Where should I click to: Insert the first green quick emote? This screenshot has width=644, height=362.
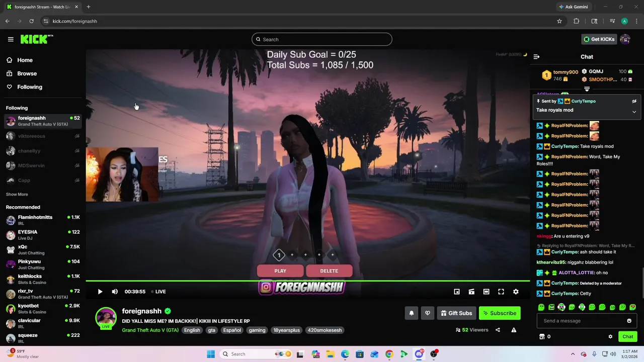click(x=541, y=307)
